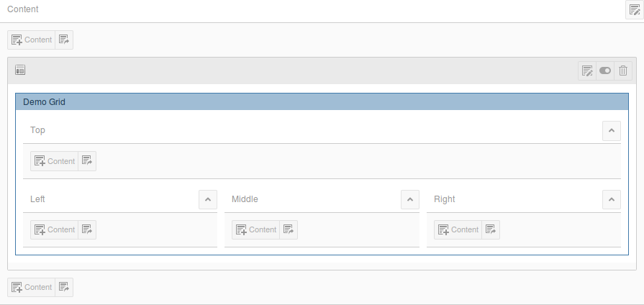
Task: Click Content button below the grid
Action: click(32, 287)
